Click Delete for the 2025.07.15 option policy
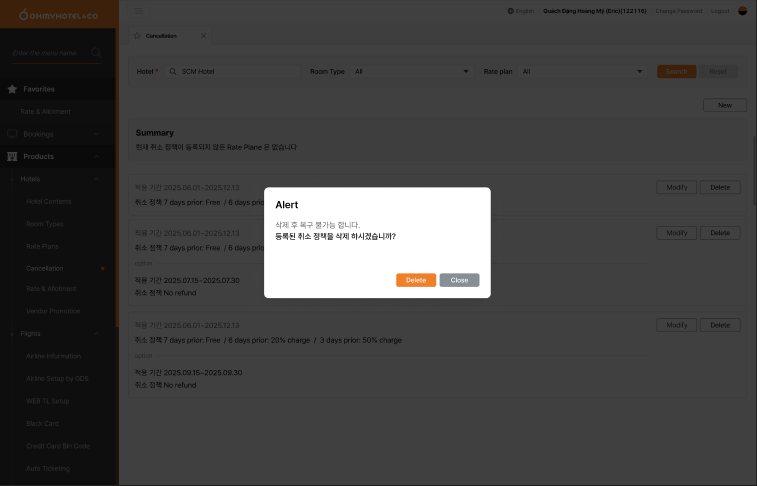 720,233
